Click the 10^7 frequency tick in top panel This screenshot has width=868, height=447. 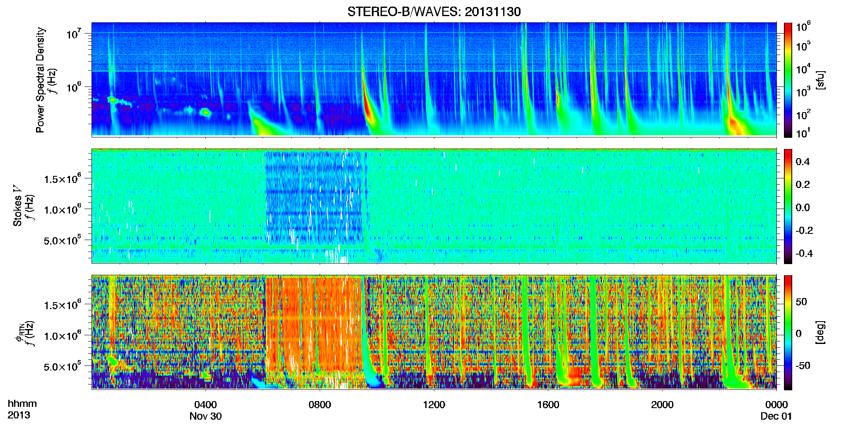point(74,34)
